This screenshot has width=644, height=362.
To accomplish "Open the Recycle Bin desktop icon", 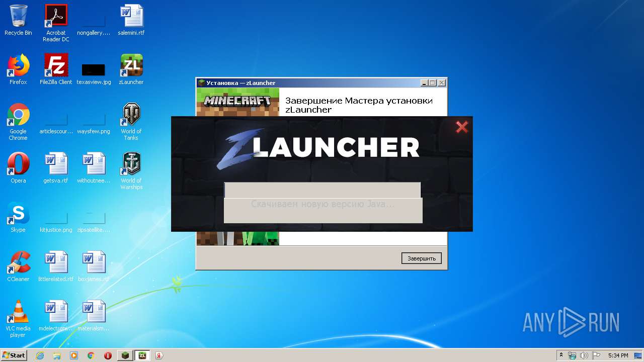I will tap(18, 20).
